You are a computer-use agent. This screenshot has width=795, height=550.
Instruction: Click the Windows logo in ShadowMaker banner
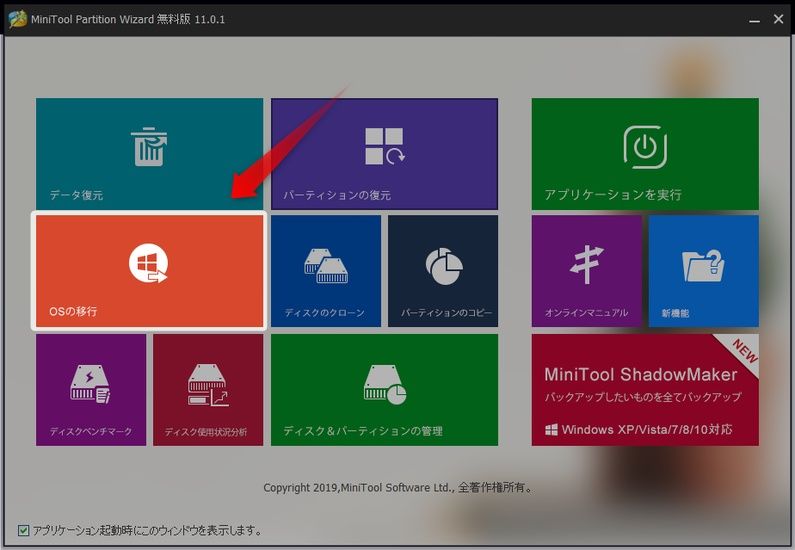coord(551,430)
